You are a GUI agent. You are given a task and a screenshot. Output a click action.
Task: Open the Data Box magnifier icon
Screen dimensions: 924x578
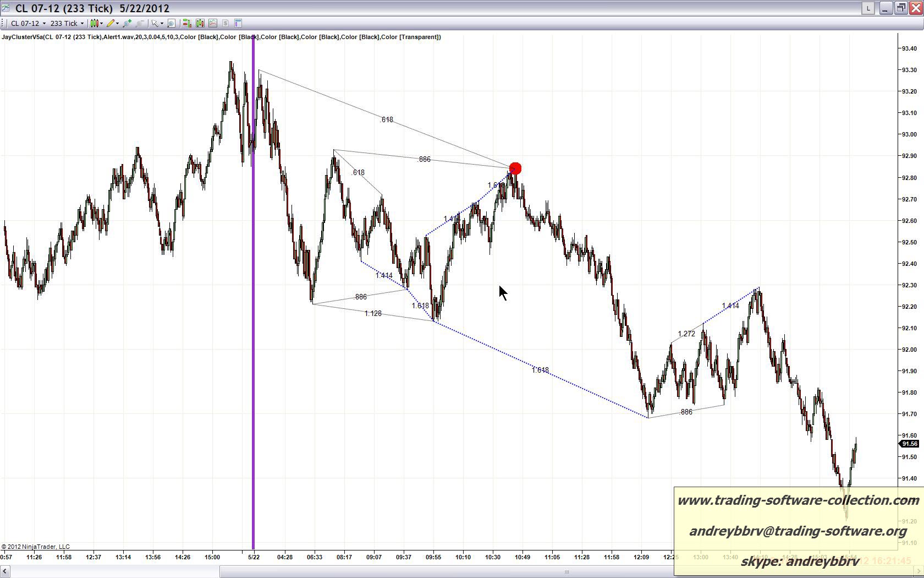coord(171,23)
